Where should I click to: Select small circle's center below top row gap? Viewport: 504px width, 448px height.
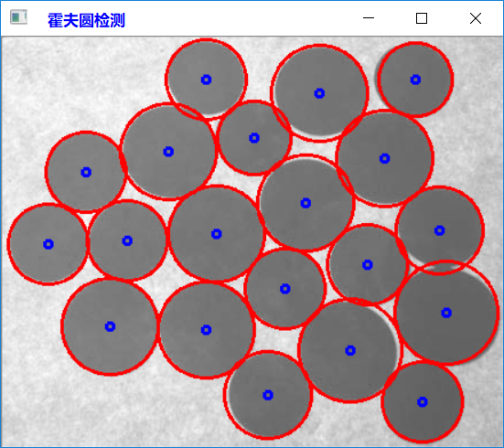[254, 138]
